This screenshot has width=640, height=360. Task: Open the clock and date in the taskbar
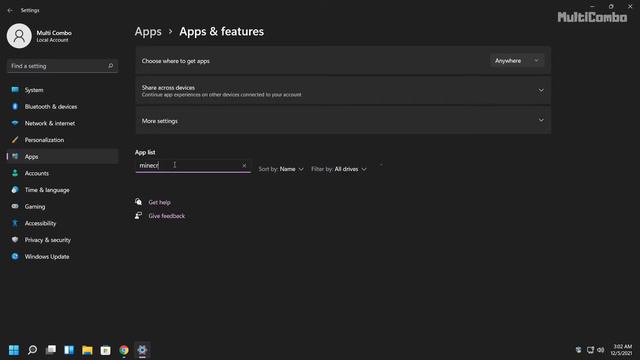click(622, 350)
